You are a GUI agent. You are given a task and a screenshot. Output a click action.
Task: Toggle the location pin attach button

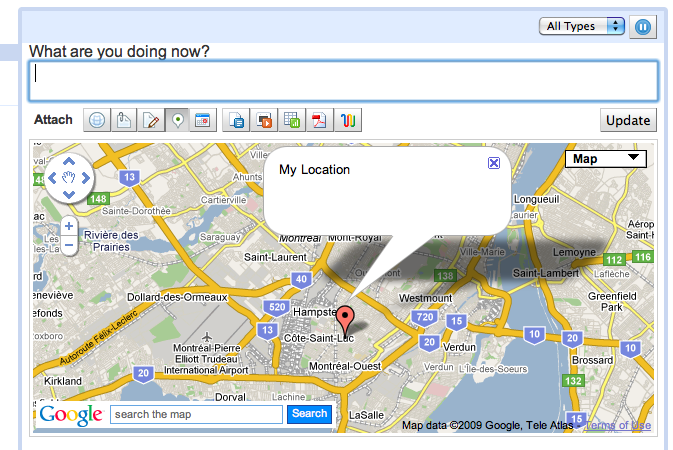[178, 120]
